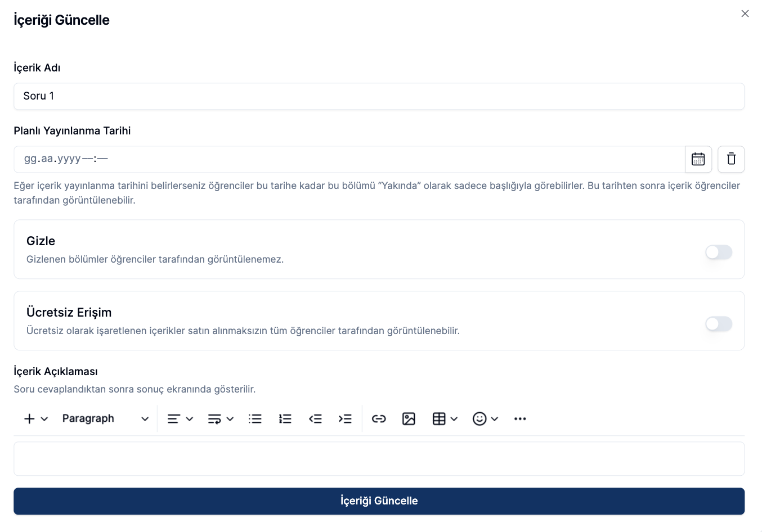Click the 'İçerik Açıklaması' label
762x532 pixels.
[x=56, y=371]
